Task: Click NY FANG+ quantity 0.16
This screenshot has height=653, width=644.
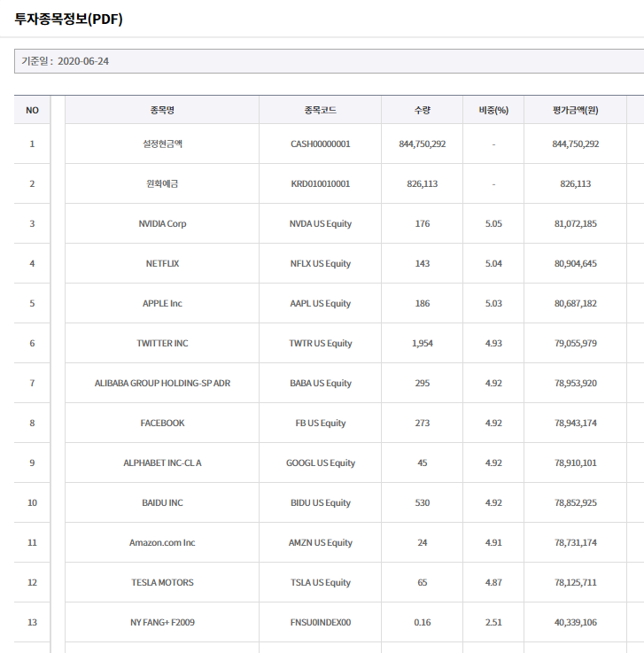Action: (423, 622)
